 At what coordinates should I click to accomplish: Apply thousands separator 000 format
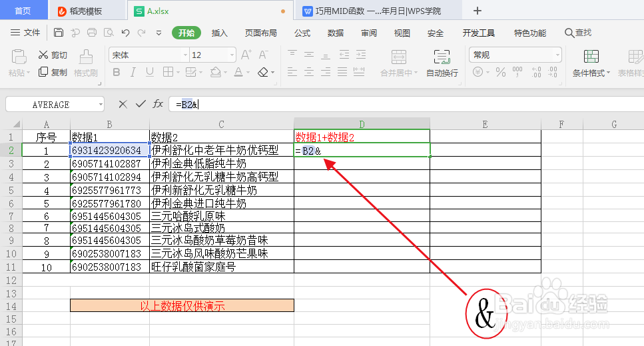[517, 72]
